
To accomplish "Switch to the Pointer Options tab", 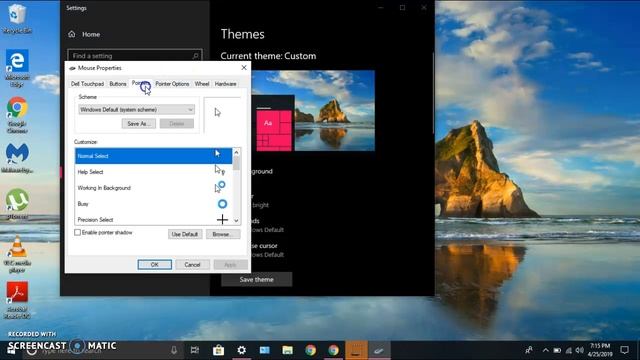I will 172,84.
